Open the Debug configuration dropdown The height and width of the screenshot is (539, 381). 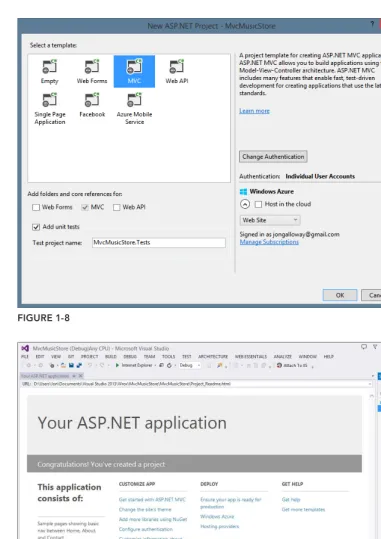(x=190, y=365)
